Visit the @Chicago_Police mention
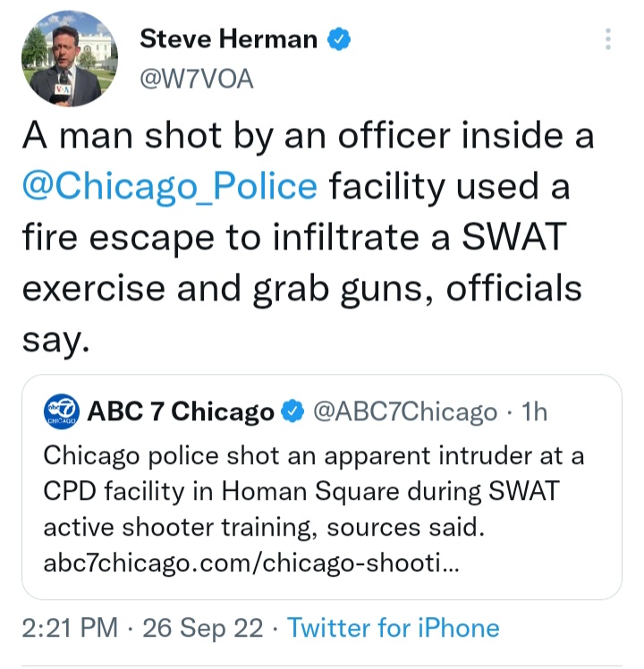The height and width of the screenshot is (669, 644). pyautogui.click(x=169, y=187)
